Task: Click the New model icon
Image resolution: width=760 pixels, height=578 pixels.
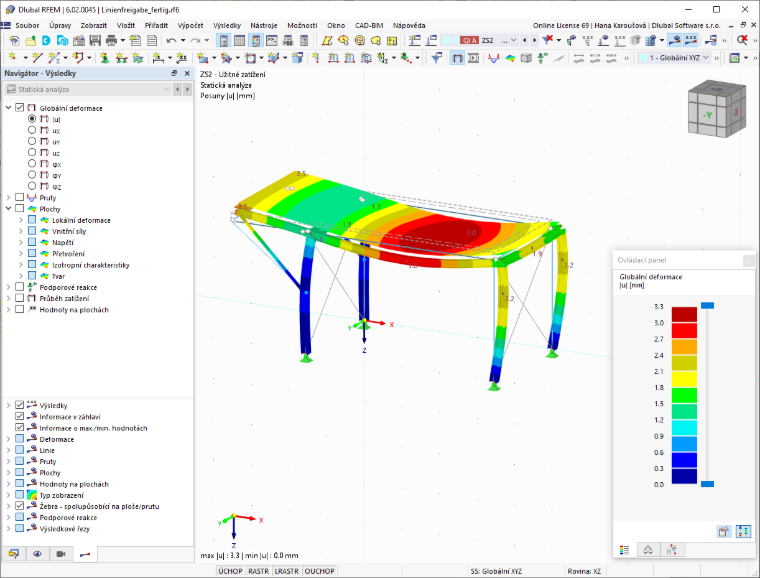Action: (14, 41)
